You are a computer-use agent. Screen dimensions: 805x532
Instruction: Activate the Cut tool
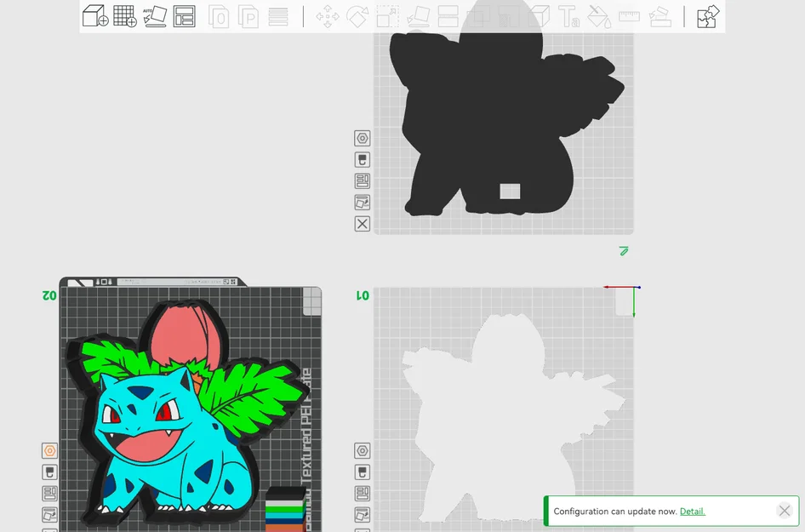[448, 16]
